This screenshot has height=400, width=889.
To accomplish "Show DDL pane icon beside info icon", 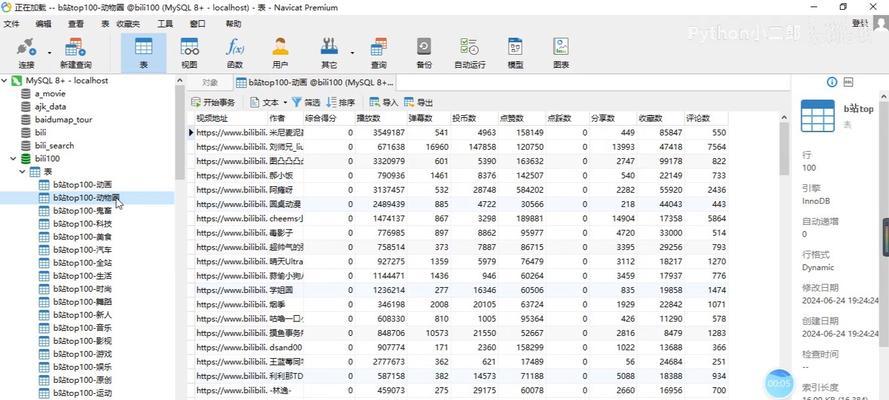I will pyautogui.click(x=849, y=82).
